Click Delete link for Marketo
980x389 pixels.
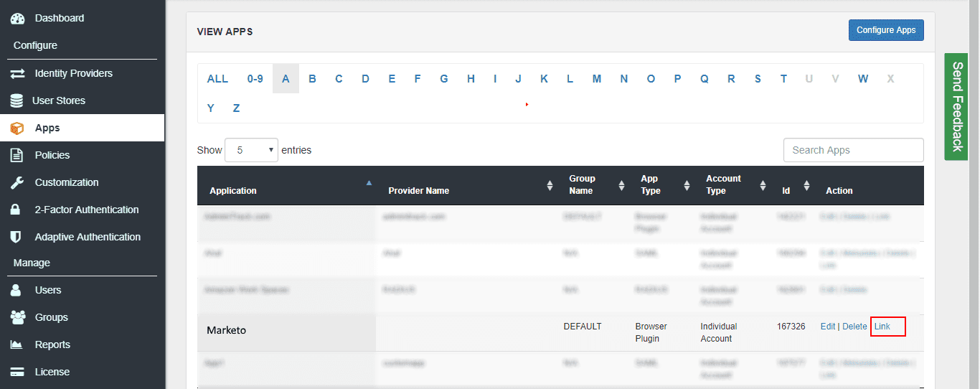854,327
